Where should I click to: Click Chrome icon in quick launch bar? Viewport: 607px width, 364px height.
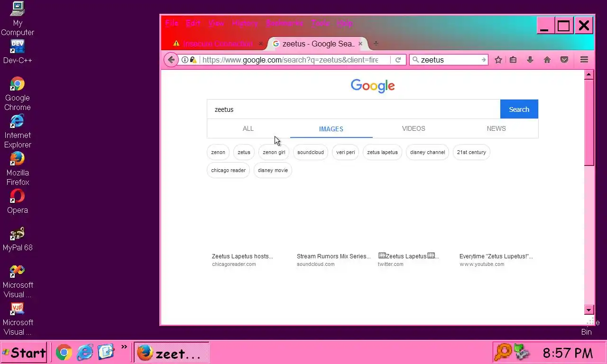[x=64, y=352]
